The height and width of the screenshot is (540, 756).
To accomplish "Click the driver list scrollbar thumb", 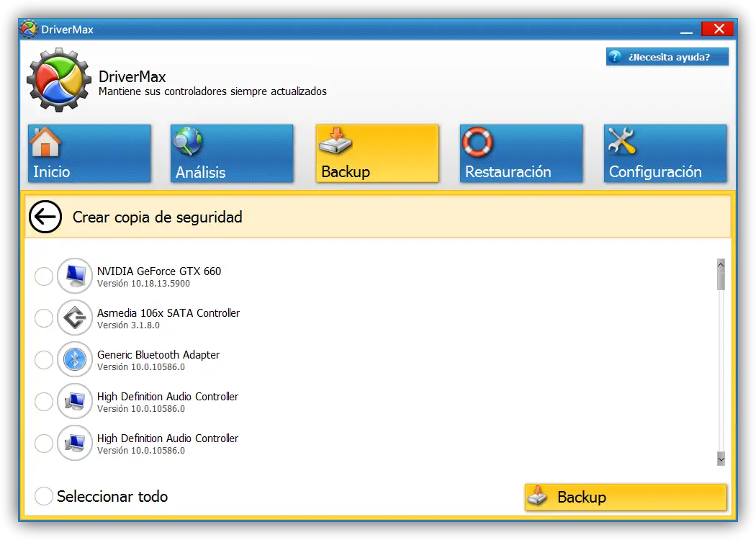I will (721, 280).
